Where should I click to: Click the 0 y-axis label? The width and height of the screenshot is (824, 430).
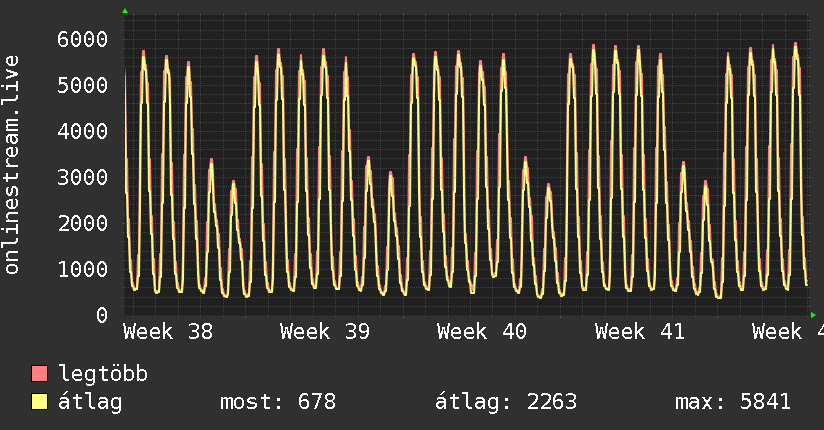point(102,315)
